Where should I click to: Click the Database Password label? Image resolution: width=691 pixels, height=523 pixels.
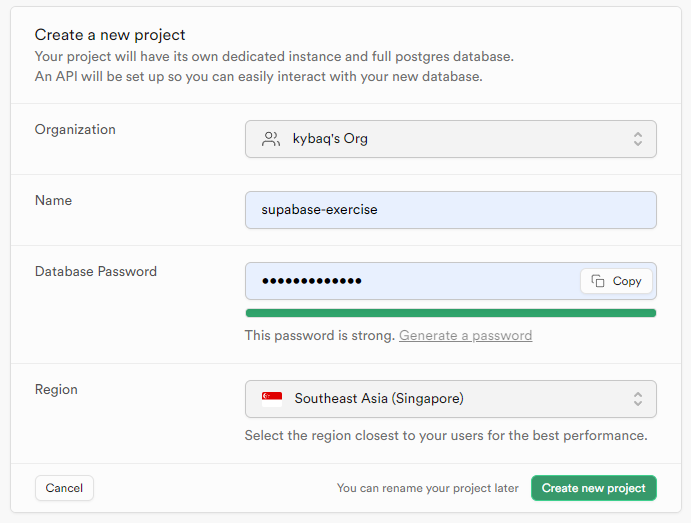(x=96, y=271)
